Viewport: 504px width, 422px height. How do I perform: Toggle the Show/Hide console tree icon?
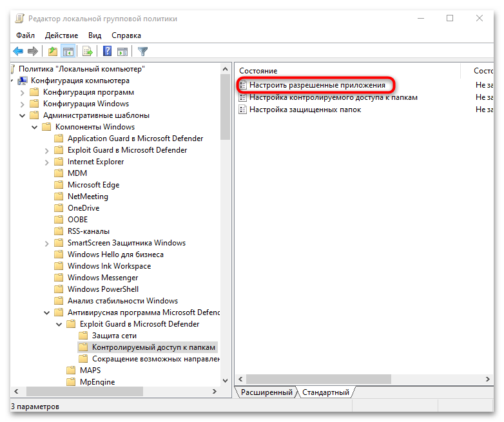coord(68,51)
